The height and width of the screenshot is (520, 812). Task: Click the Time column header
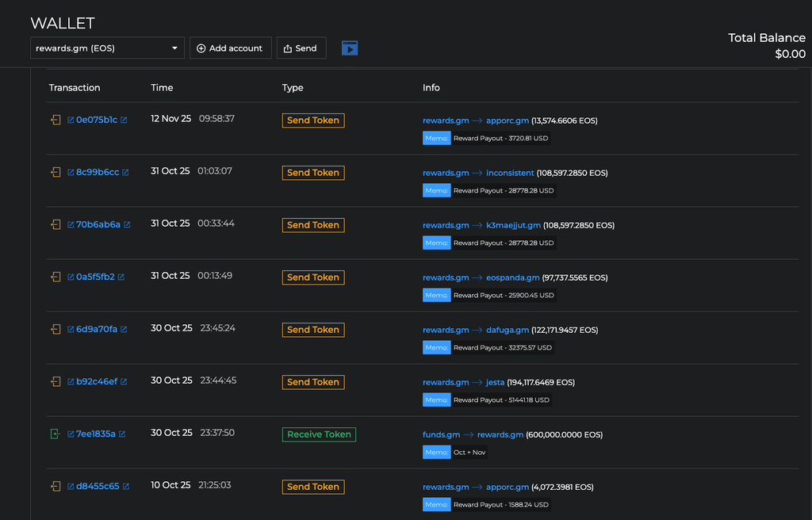[x=162, y=87]
